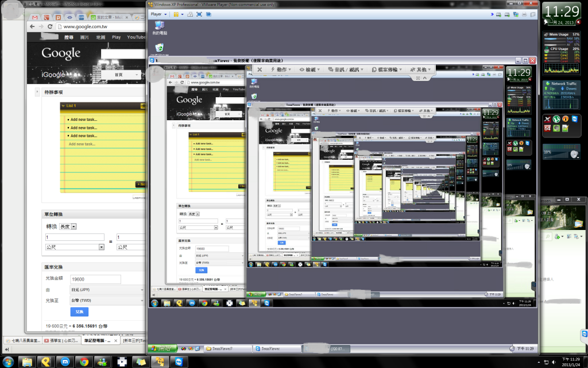The width and height of the screenshot is (588, 368).
Task: Click the network adapter icon in VMware Player
Action: (516, 14)
